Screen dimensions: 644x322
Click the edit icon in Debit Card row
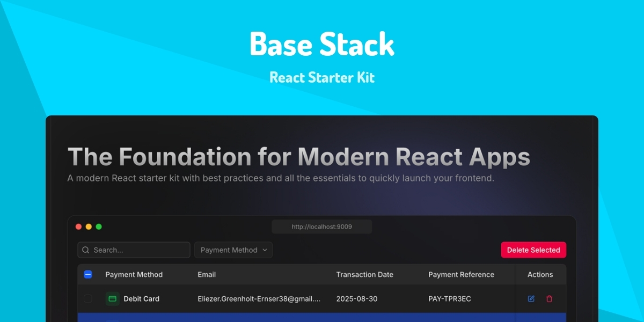point(531,299)
